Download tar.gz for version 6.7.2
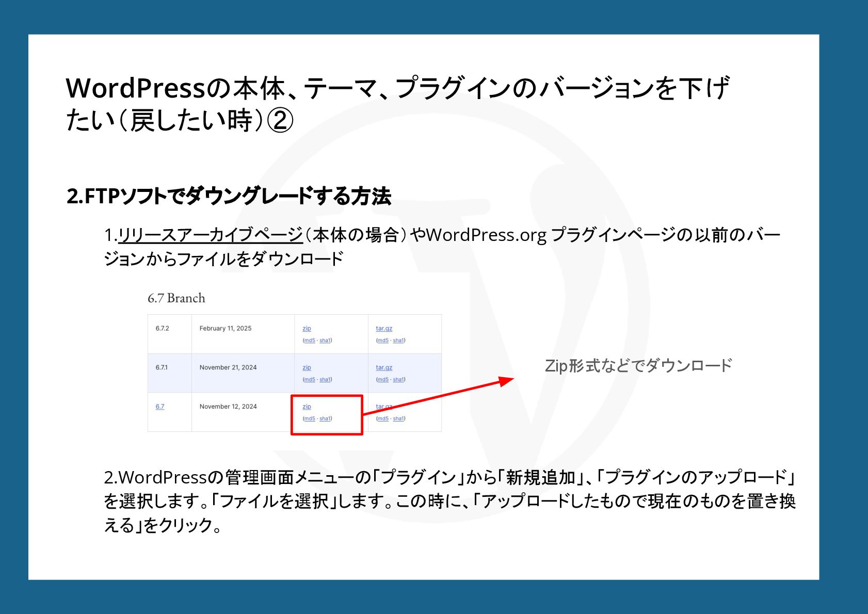The image size is (868, 614). [x=384, y=329]
